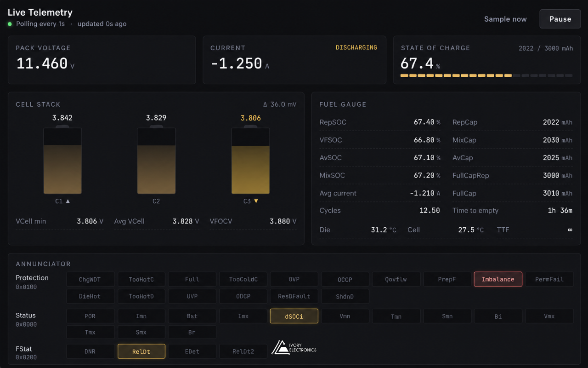This screenshot has height=368, width=588.
Task: Select the ResDFault protection flag
Action: tap(294, 296)
